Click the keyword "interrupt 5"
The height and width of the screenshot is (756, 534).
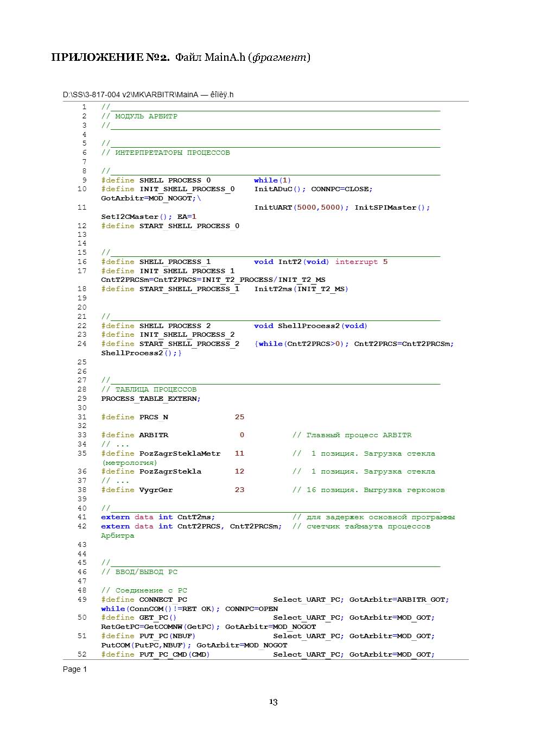coord(361,262)
